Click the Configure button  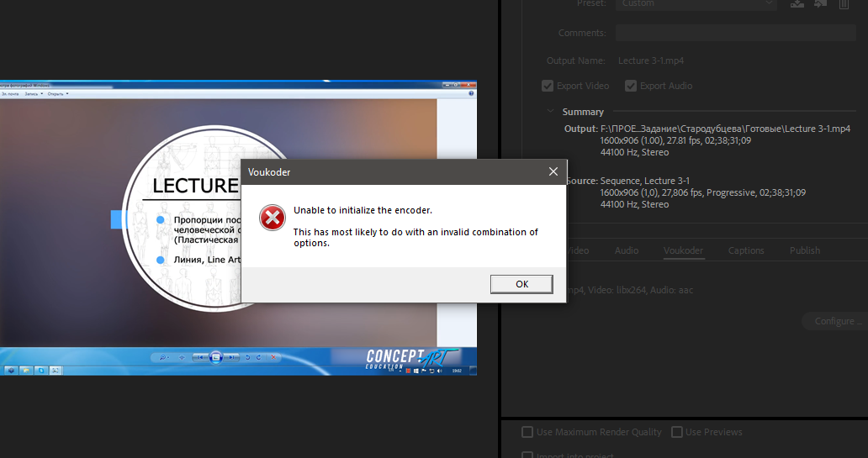tap(833, 321)
